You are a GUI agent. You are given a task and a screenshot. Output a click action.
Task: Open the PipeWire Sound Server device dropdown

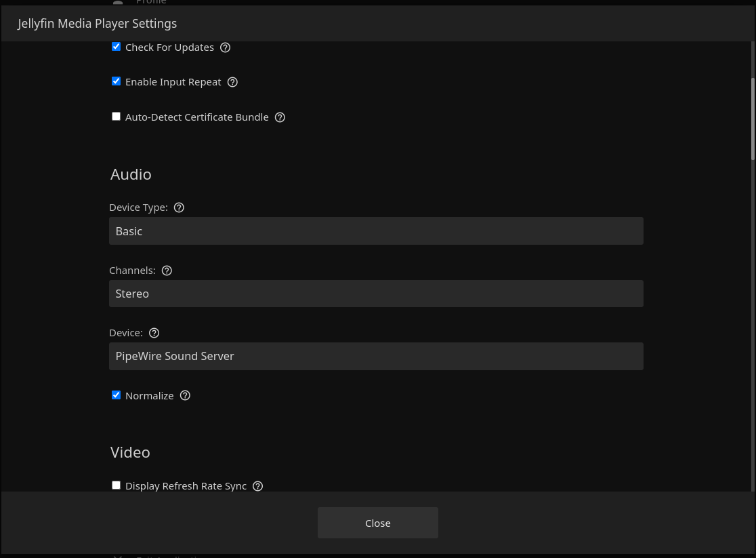pos(376,356)
